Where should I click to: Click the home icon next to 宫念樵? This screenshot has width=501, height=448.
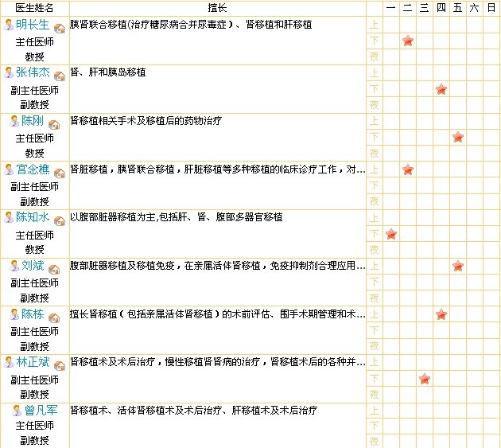(x=60, y=173)
